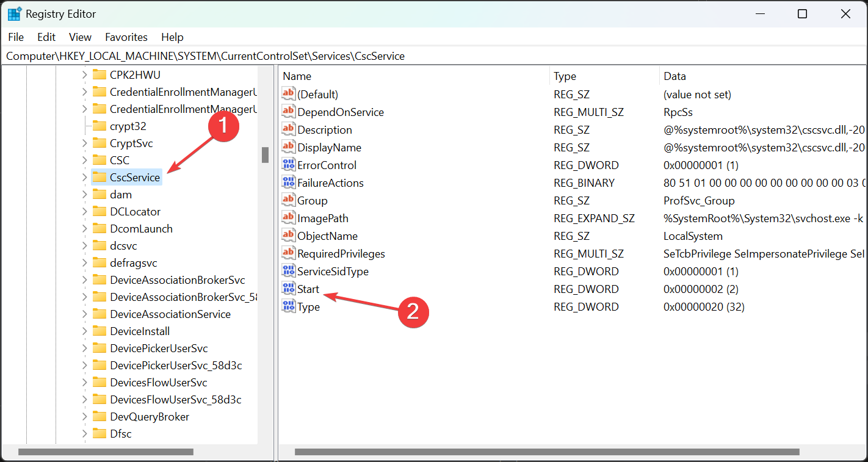Expand the defragsvc key chevron

pos(84,262)
